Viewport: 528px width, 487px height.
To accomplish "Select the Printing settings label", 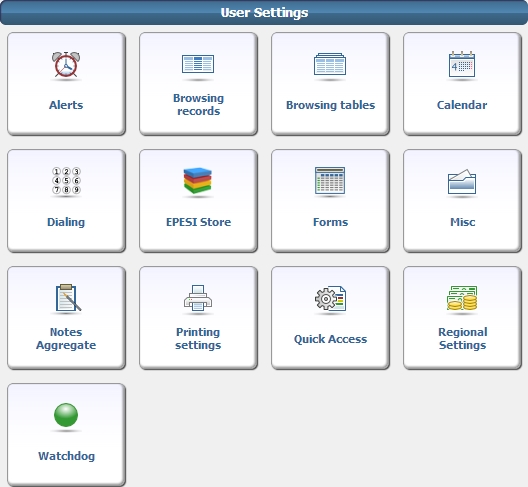I will [x=198, y=339].
